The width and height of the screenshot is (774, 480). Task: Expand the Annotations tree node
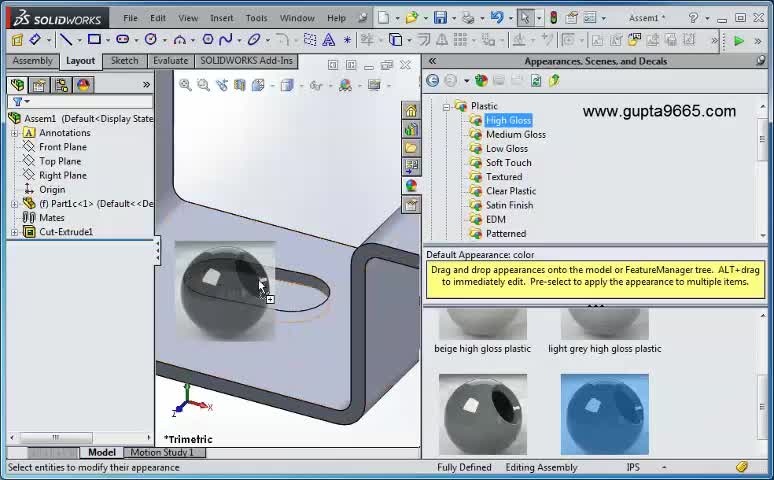14,133
